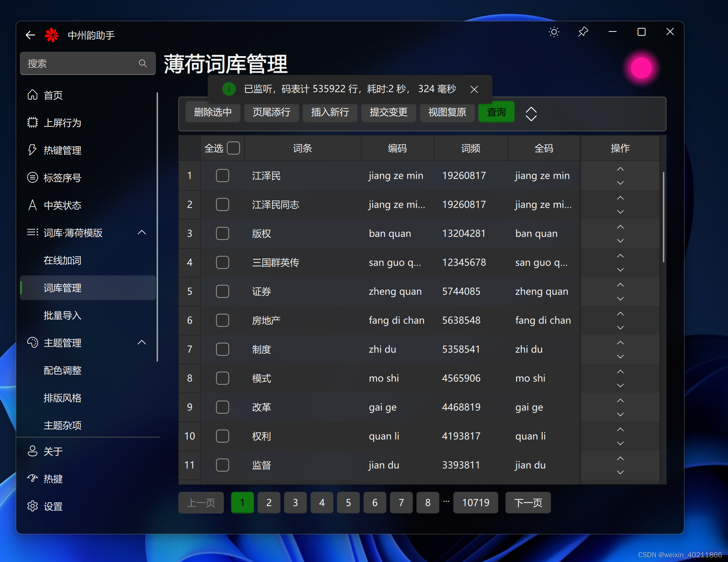
Task: Open 批量导入 page
Action: (88, 315)
